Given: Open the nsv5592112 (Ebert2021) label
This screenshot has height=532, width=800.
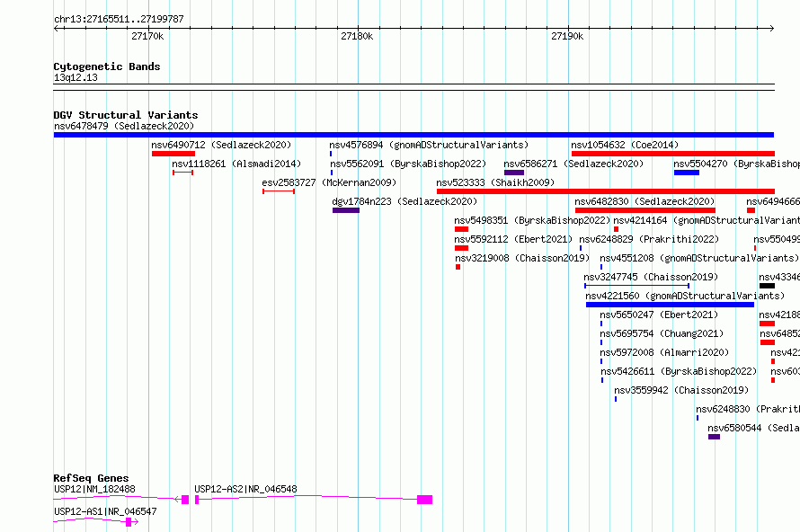Looking at the screenshot, I should tap(514, 239).
